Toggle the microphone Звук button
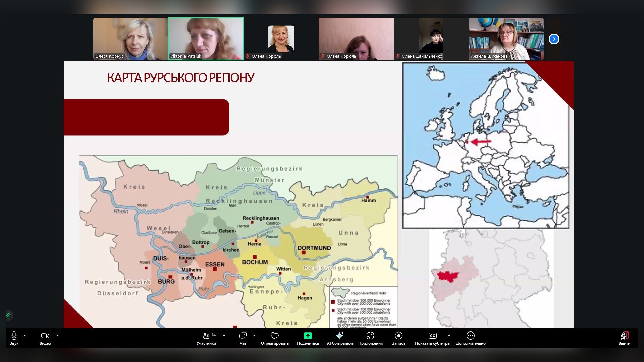Viewport: 644px width, 362px height. coord(14,336)
